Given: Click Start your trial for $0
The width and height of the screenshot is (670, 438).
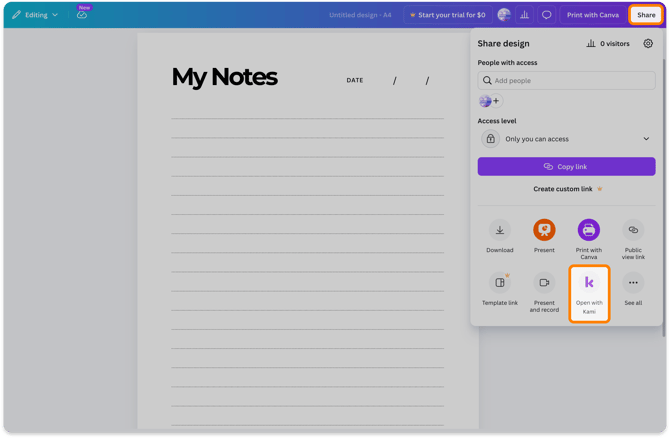Looking at the screenshot, I should click(x=447, y=15).
